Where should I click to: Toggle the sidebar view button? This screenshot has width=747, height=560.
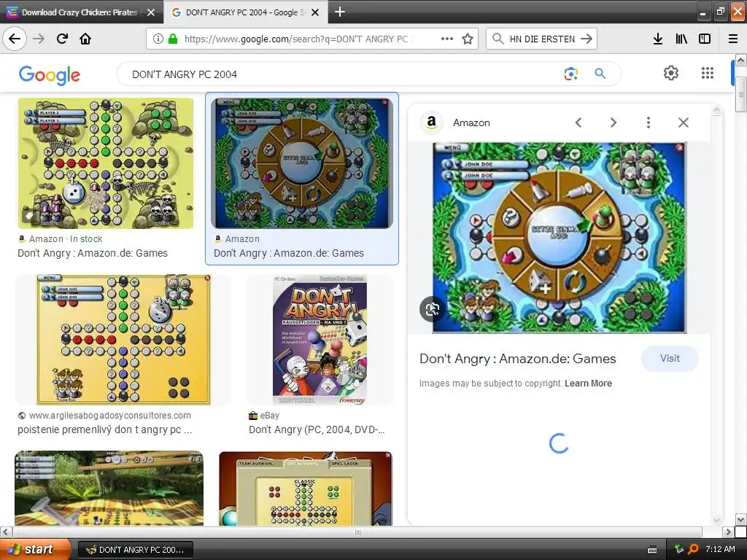pos(705,39)
